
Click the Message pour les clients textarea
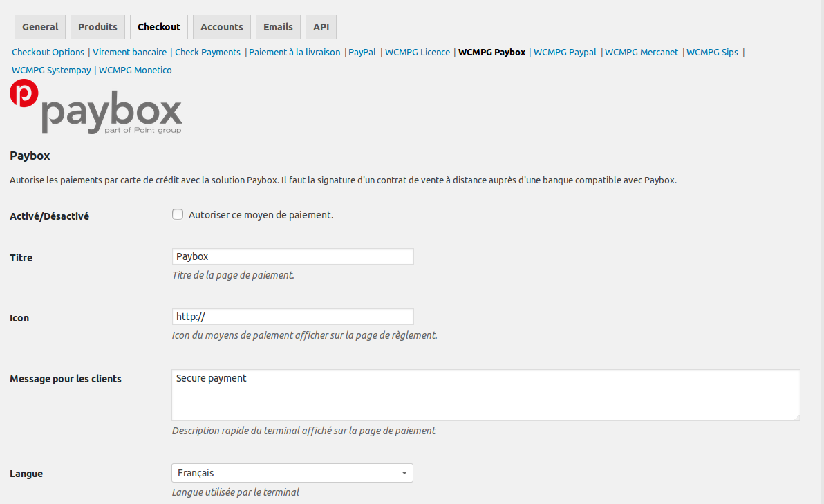pyautogui.click(x=485, y=395)
